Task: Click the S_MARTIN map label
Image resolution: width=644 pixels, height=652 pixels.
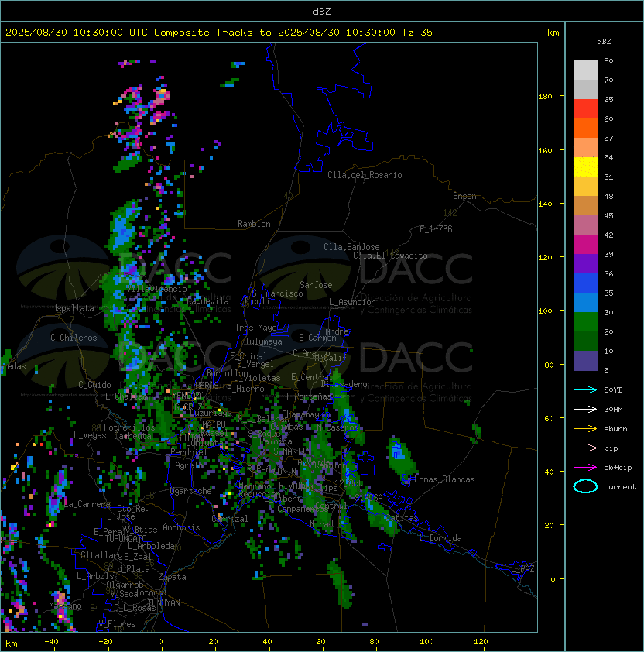Action: point(292,451)
